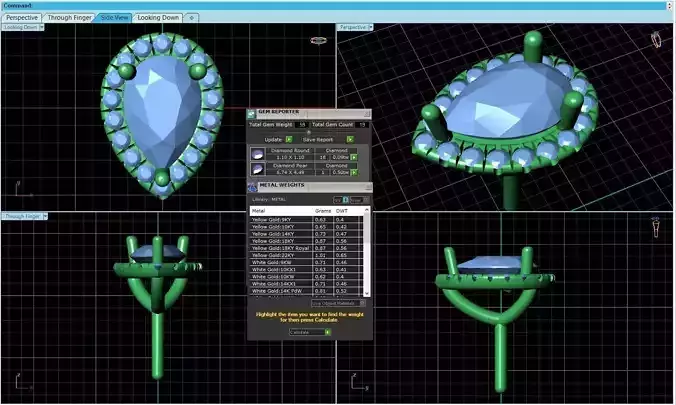The image size is (676, 405).
Task: Select the Side View tab
Action: [114, 18]
